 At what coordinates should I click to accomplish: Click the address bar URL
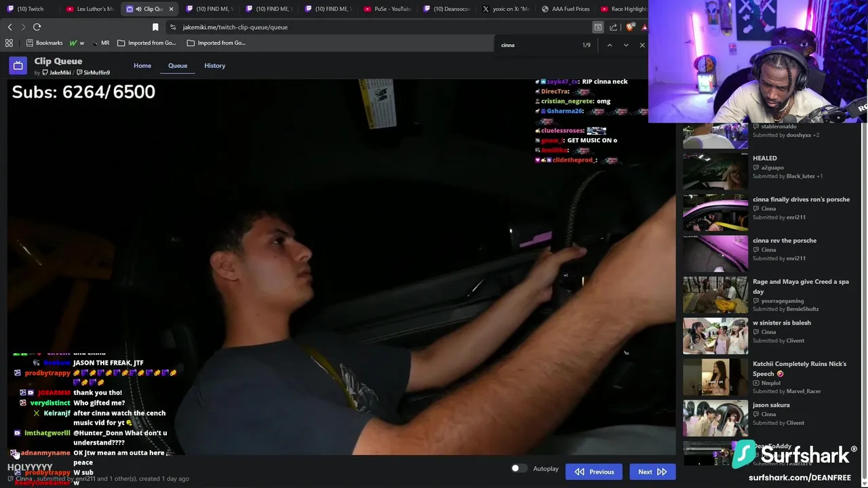point(235,27)
